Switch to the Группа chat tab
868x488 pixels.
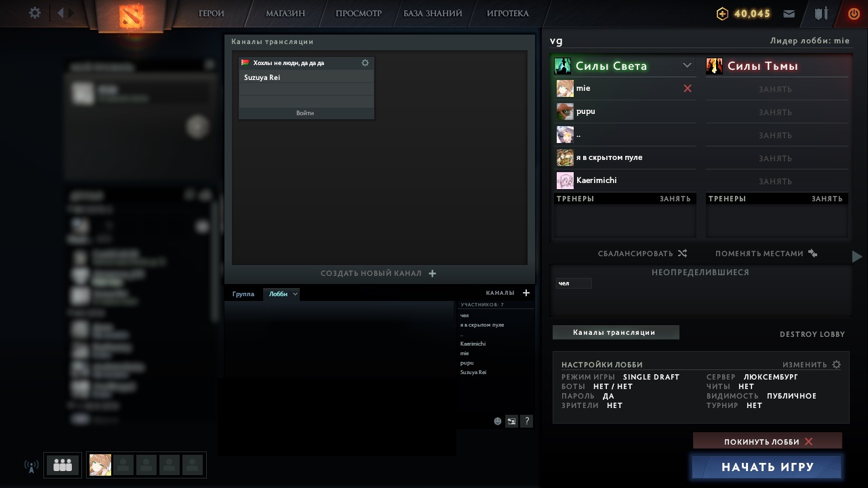pos(243,294)
